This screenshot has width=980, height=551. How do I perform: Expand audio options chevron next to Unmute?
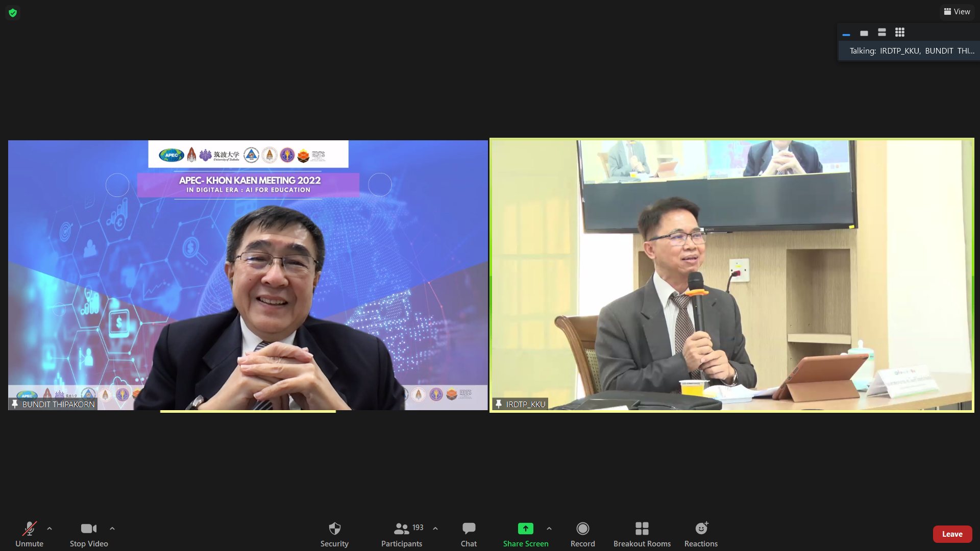[50, 529]
